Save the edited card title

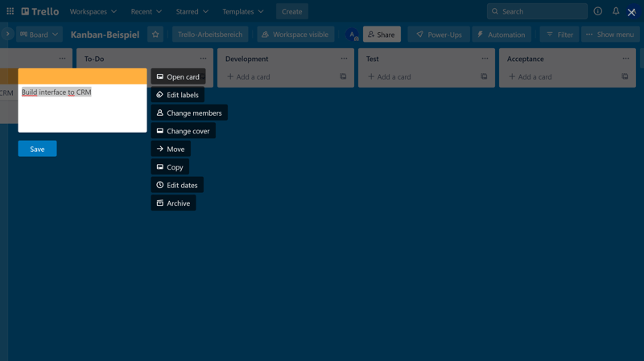point(37,149)
